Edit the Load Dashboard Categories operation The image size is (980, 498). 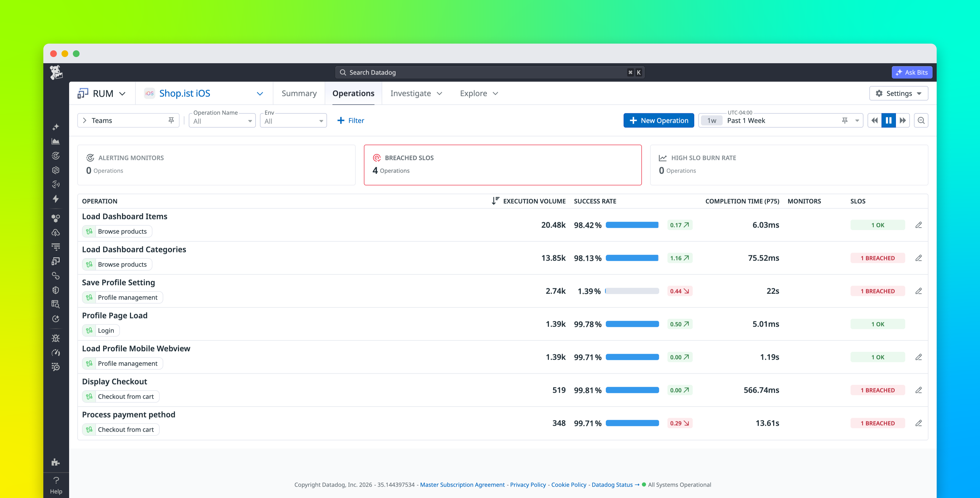pos(918,258)
